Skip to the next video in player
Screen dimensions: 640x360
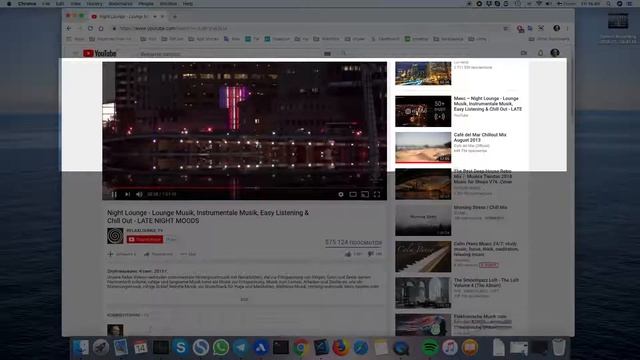click(127, 195)
